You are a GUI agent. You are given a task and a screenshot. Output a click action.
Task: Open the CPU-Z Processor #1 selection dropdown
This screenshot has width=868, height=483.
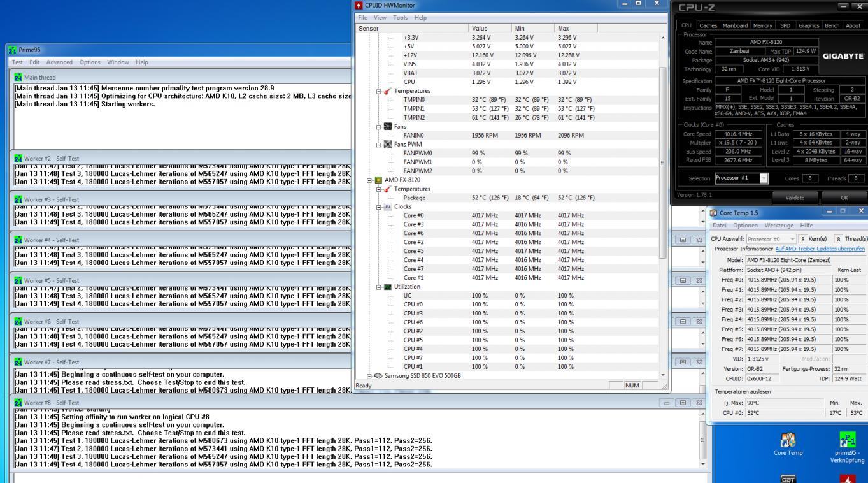[x=765, y=178]
